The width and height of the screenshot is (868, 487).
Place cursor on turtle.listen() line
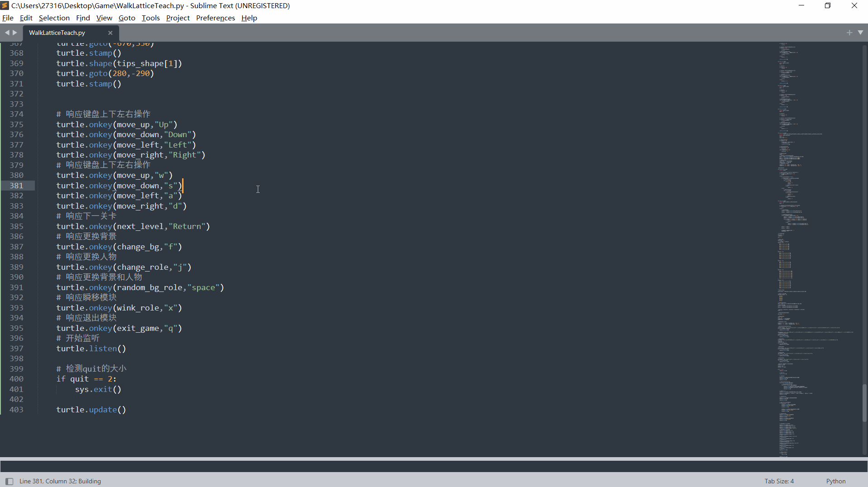[x=91, y=349]
